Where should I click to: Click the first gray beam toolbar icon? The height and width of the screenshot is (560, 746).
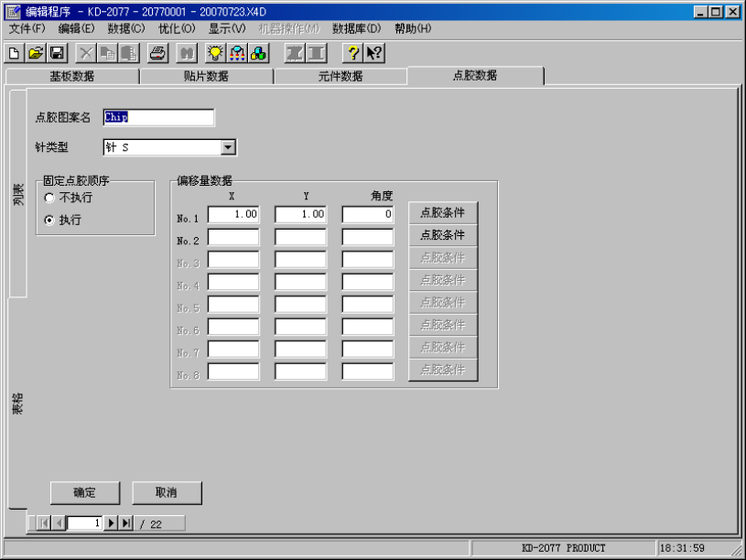[x=295, y=53]
